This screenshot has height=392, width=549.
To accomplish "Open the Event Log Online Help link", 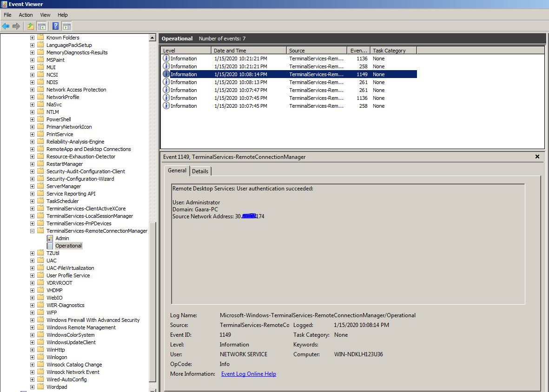I will (x=248, y=374).
